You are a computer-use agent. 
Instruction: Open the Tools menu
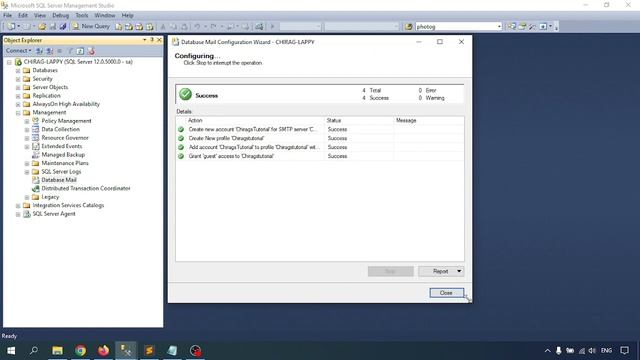(x=82, y=15)
